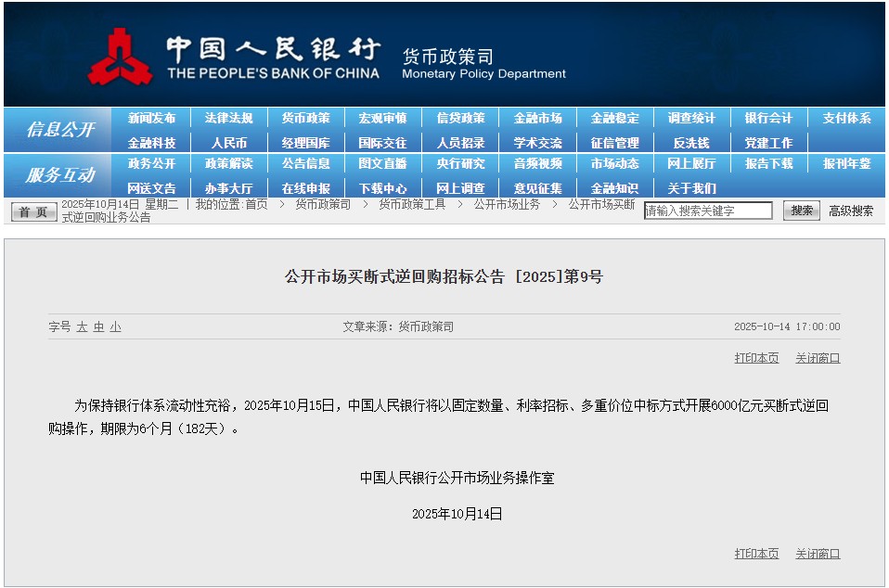Open the 公告信息 menu item
The image size is (889, 588).
tap(305, 163)
